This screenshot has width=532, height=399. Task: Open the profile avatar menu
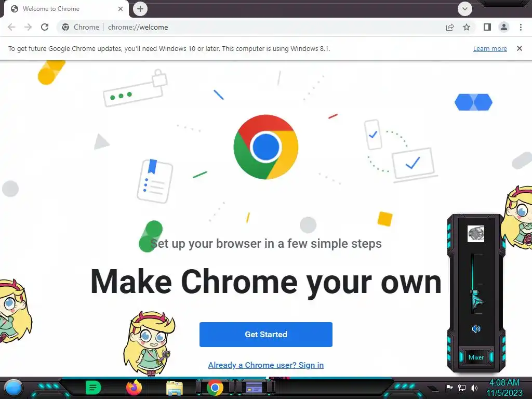point(504,27)
